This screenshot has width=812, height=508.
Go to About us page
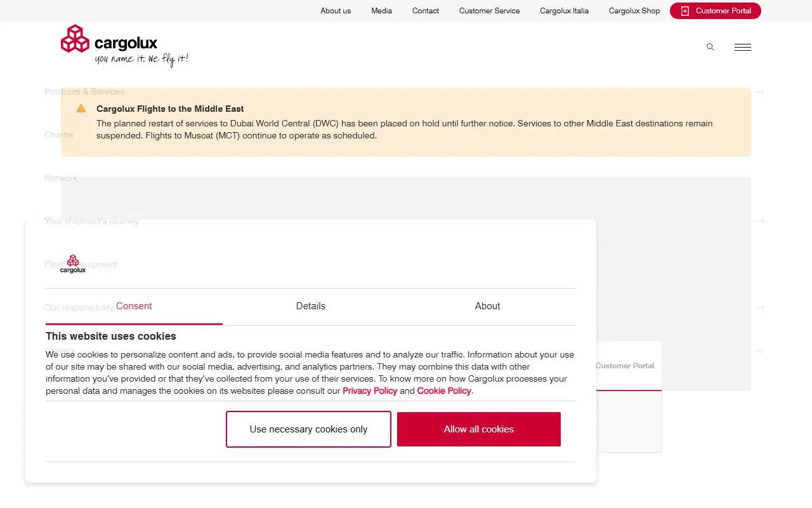[x=336, y=11]
